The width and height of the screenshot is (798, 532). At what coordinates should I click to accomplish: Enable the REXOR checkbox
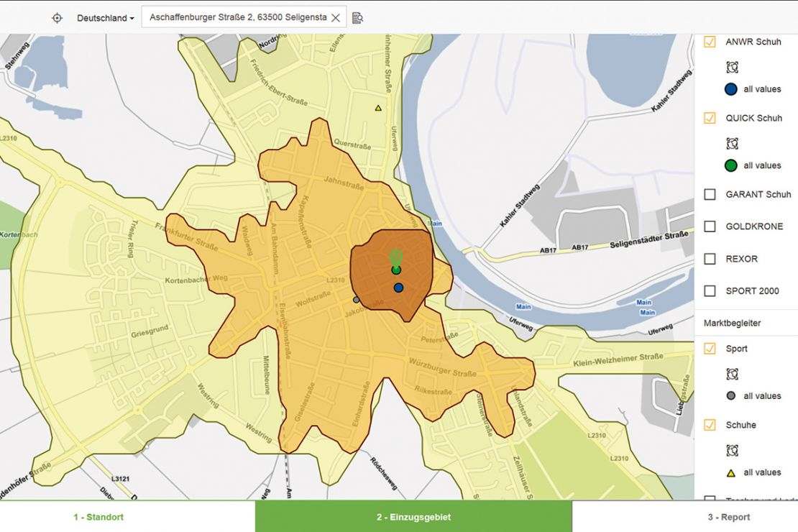point(710,259)
